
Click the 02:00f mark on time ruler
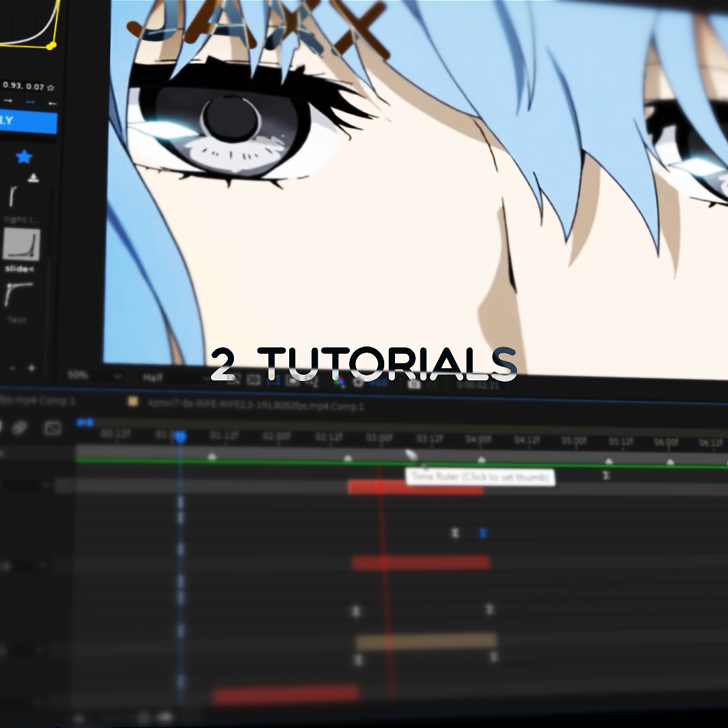[x=276, y=436]
